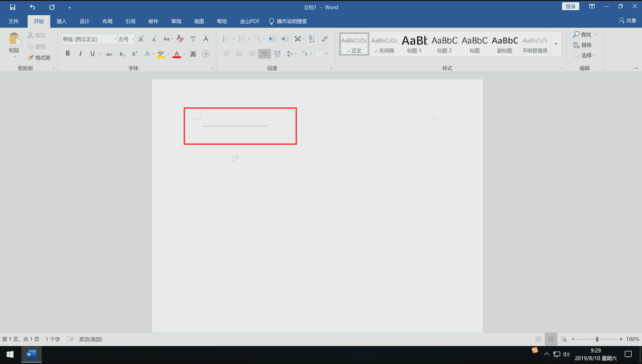Select the 标题 1 style
Viewport: 642px width, 364px height.
click(414, 44)
